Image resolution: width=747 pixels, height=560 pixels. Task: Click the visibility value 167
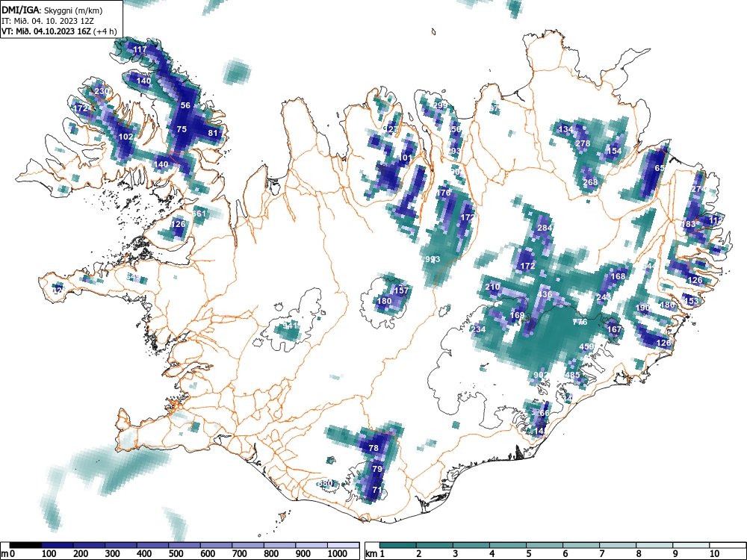[x=615, y=329]
